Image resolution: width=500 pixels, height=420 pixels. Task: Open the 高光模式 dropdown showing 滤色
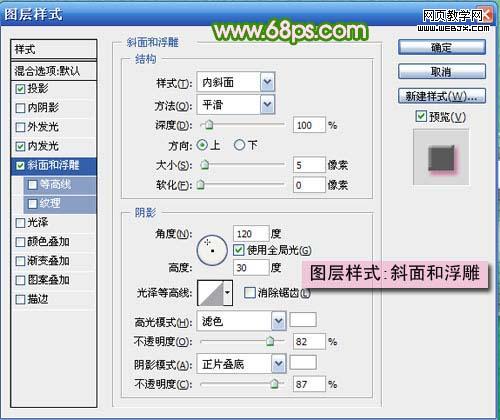coord(241,321)
